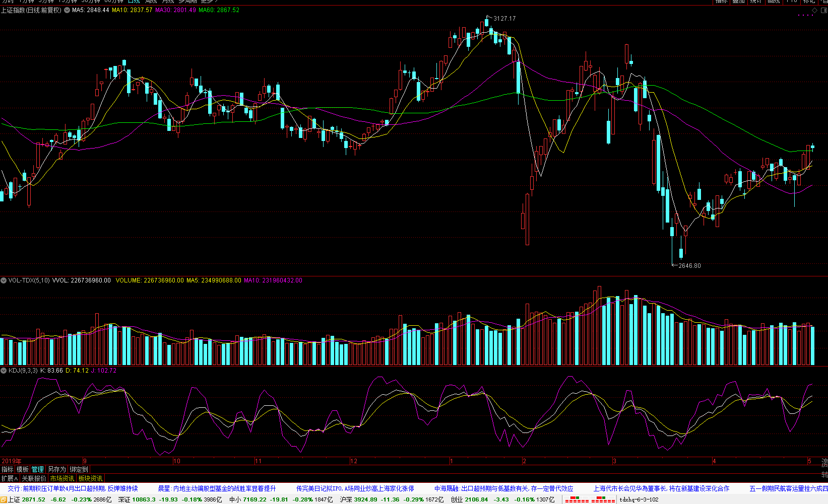Click the 上证指数(日线.前复权) chart title
Viewport: 828px width, 504px height.
(x=31, y=10)
